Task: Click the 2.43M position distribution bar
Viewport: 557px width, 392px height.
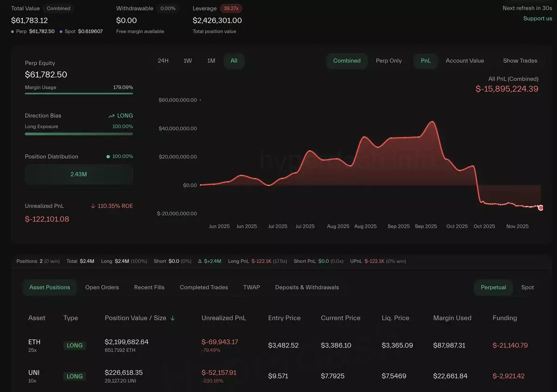Action: pos(79,174)
